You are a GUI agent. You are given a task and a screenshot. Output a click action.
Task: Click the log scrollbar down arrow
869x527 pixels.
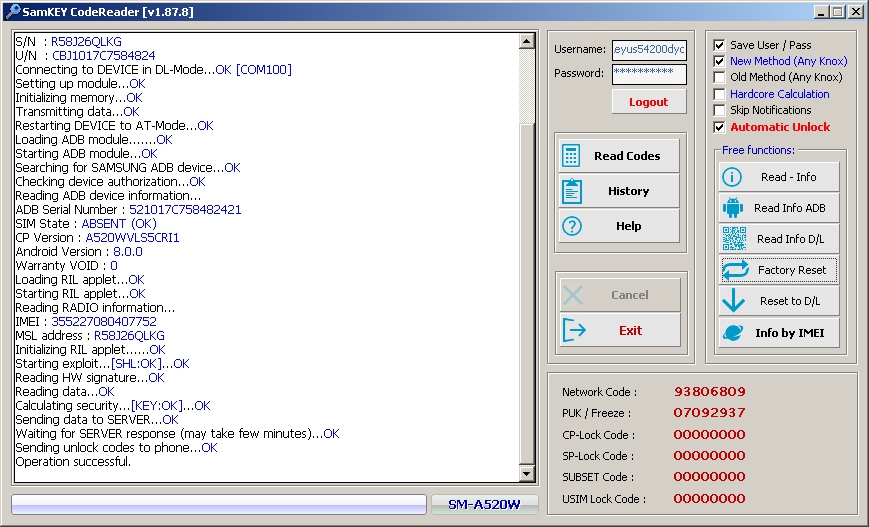[x=526, y=473]
